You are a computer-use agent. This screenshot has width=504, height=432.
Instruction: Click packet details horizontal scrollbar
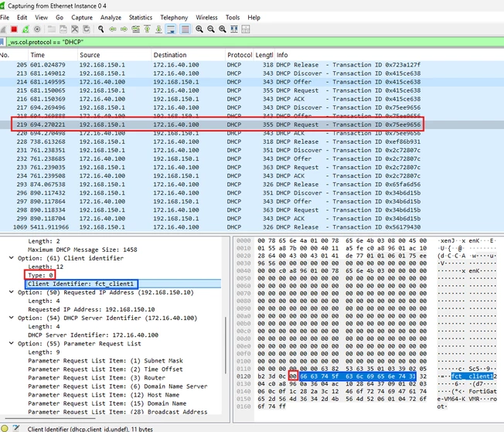coord(49,419)
